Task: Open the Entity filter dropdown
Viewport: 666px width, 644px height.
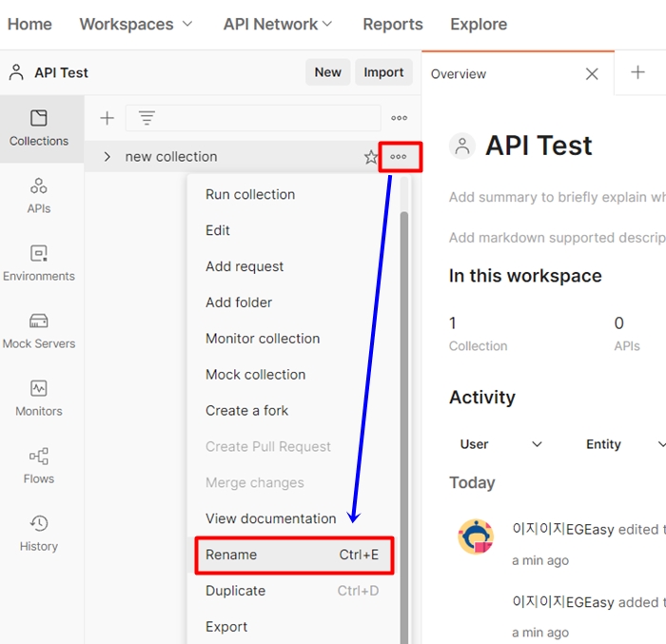Action: click(626, 444)
